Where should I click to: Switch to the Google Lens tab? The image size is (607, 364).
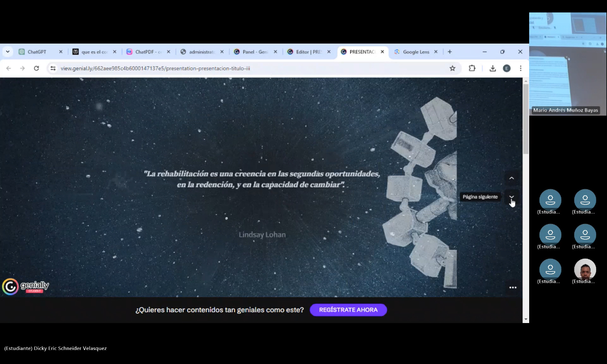415,52
